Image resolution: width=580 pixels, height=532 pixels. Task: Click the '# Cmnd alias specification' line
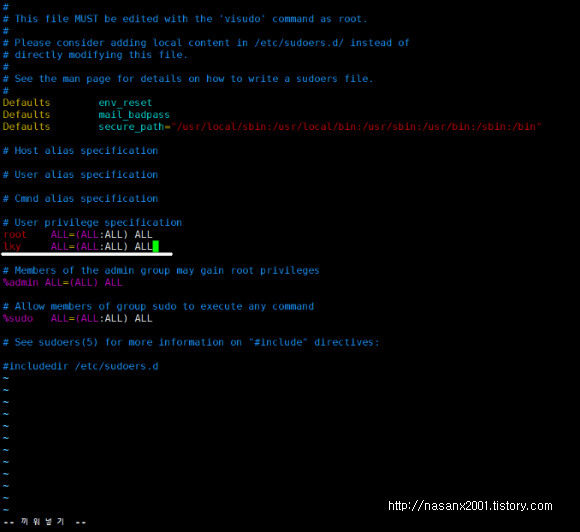pyautogui.click(x=80, y=199)
